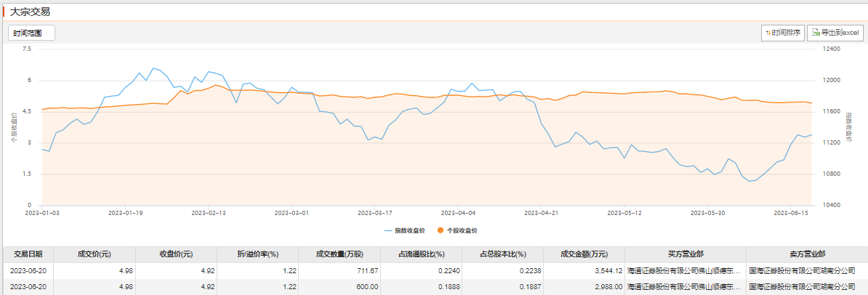
Task: Toggle the 个股收盘价 legend series
Action: (462, 230)
